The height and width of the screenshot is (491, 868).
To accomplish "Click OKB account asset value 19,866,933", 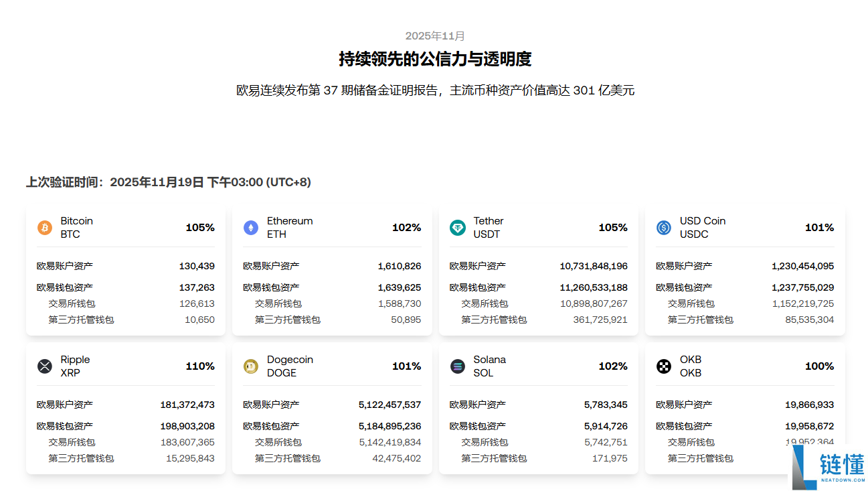I will [810, 405].
